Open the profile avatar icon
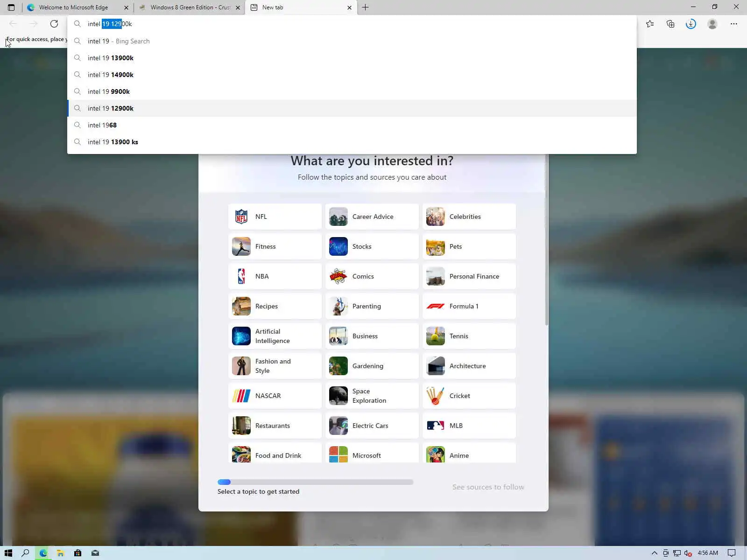The image size is (747, 560). pos(712,24)
